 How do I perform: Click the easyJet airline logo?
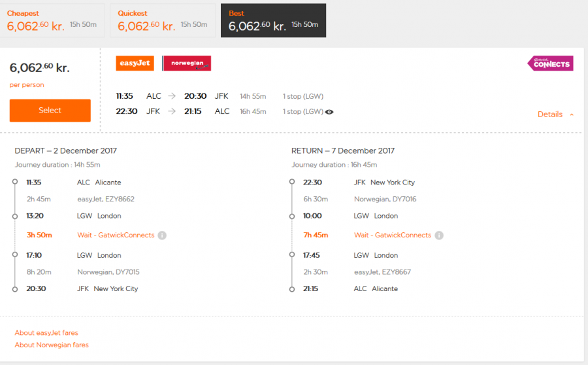pyautogui.click(x=135, y=63)
